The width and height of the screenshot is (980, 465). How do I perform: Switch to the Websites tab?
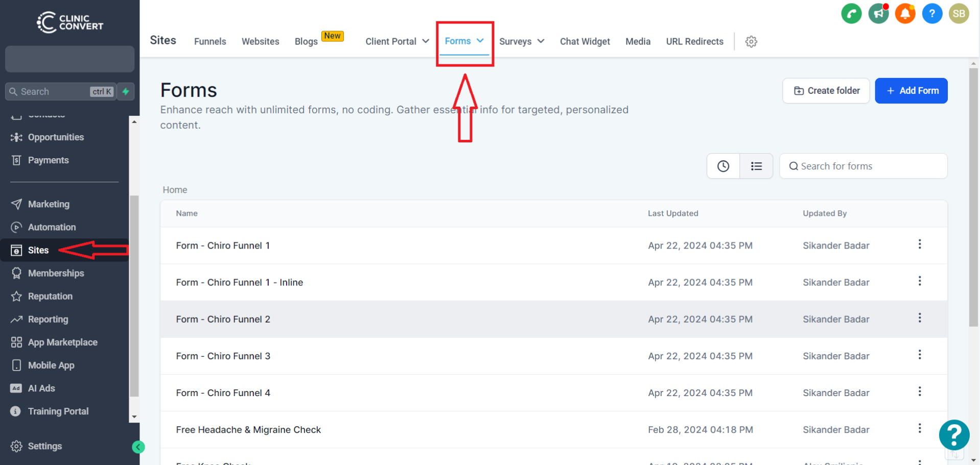pos(260,41)
